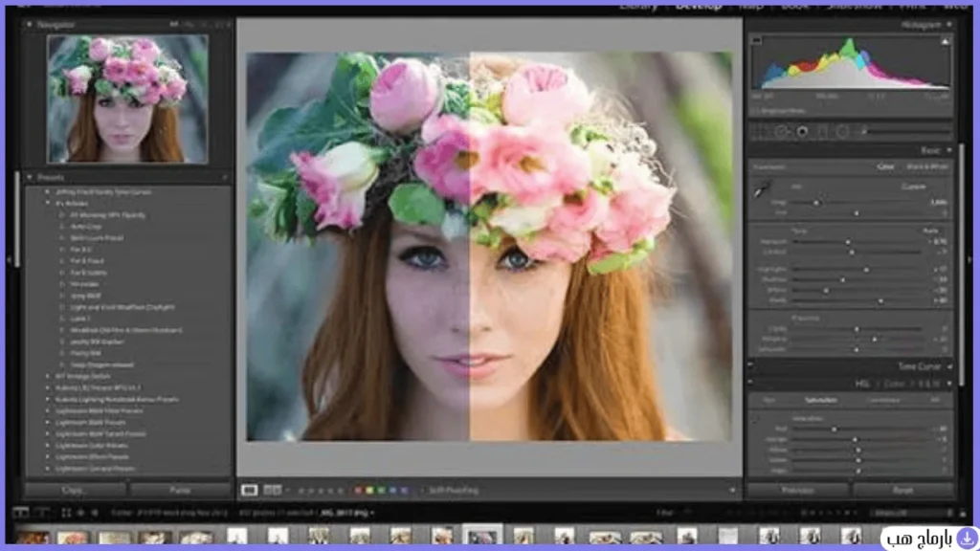Toggle the HSL panel on/off switch
980x551 pixels.
[750, 383]
